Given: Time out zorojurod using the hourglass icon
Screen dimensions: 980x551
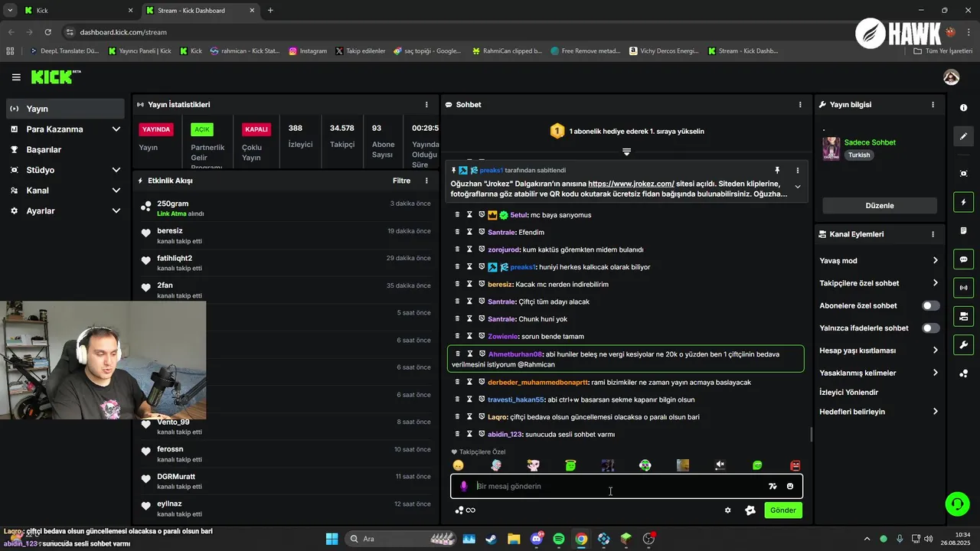Looking at the screenshot, I should [x=470, y=249].
